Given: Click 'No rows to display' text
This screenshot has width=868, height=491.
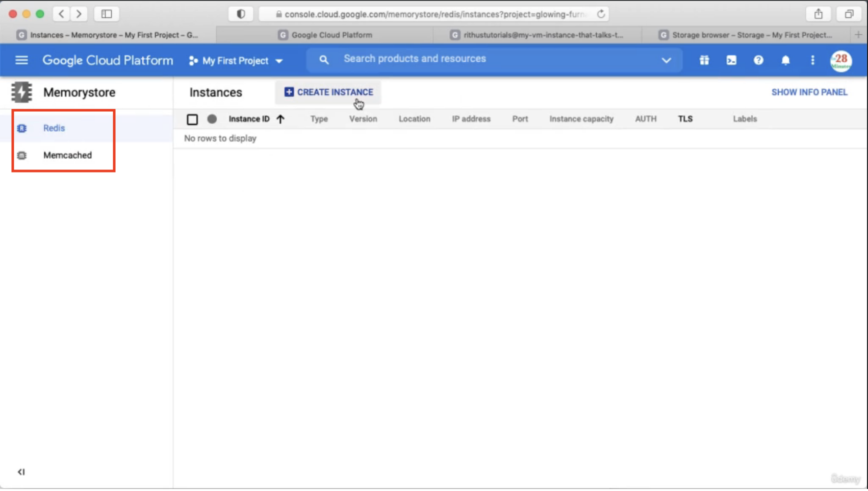Looking at the screenshot, I should [x=220, y=138].
